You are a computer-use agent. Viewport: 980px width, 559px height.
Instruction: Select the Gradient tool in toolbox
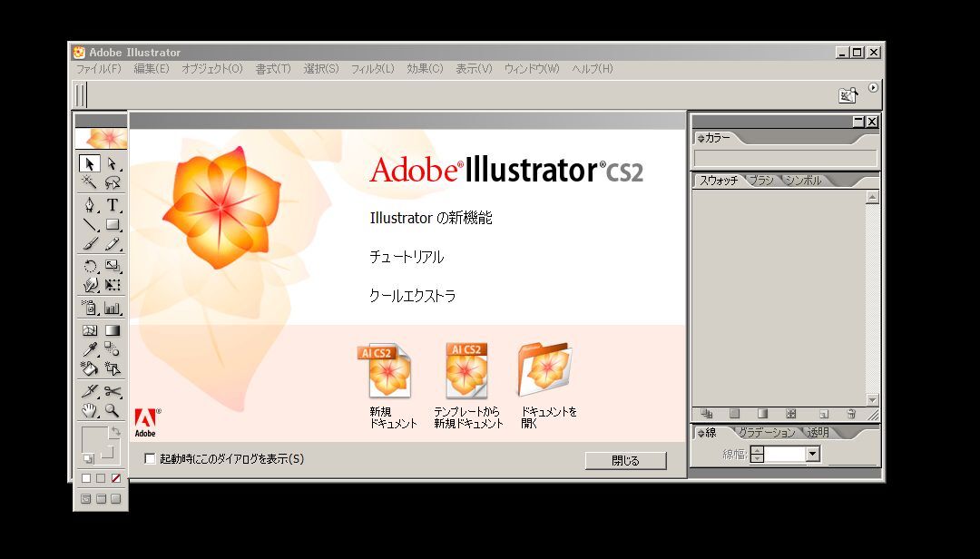pos(113,330)
